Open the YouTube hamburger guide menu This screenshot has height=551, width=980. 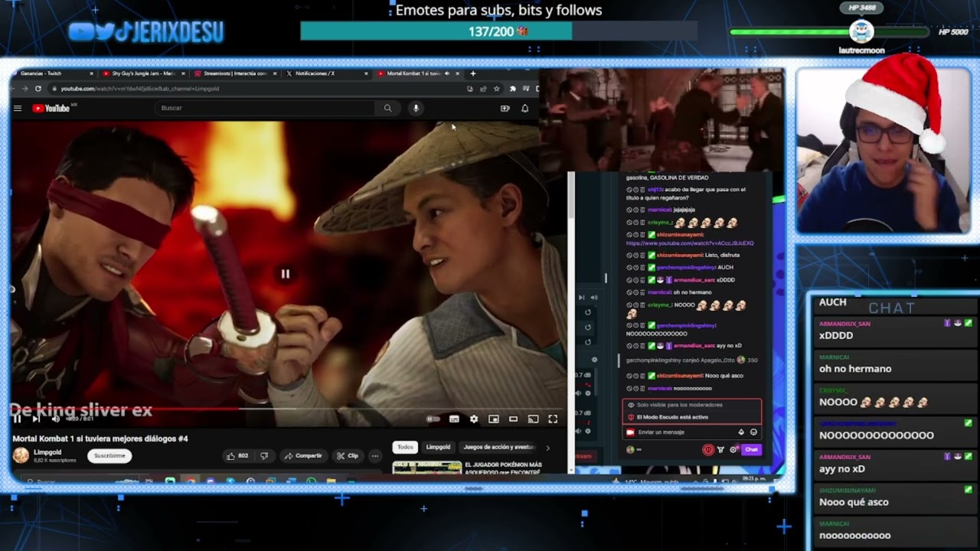[x=18, y=108]
